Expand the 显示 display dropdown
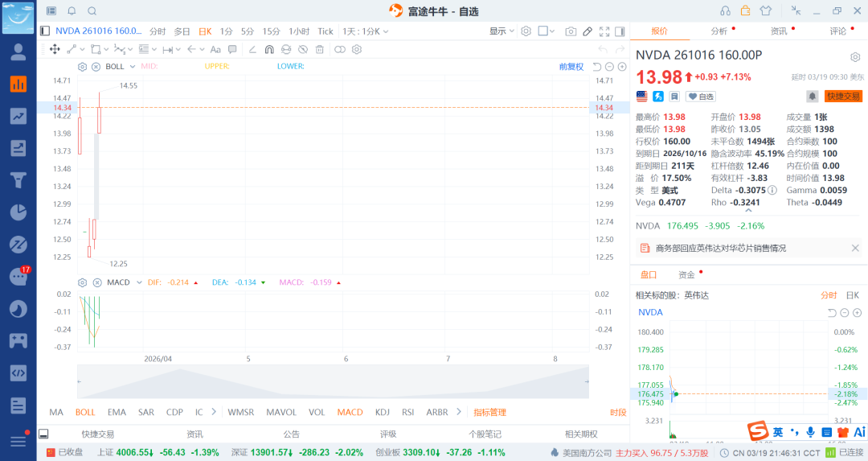 click(502, 31)
